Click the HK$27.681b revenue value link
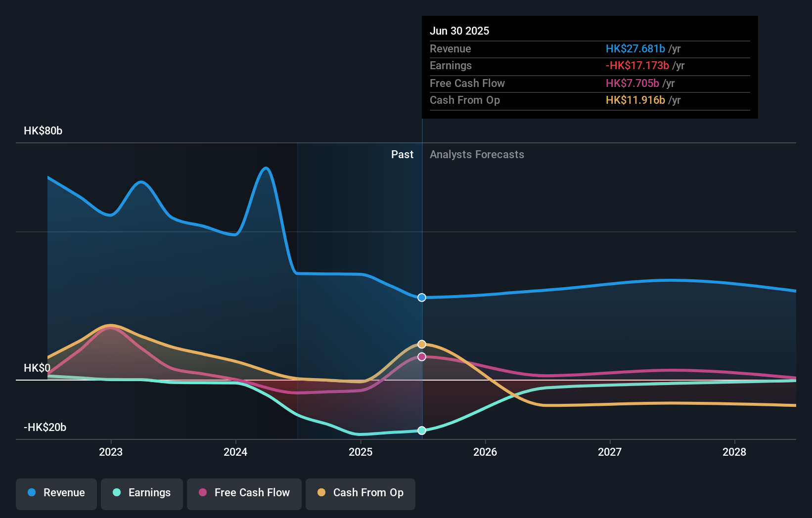 pyautogui.click(x=635, y=48)
